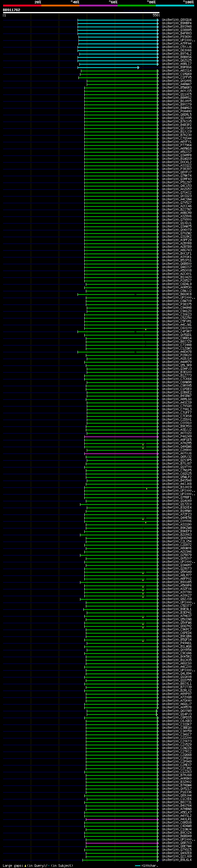Select the UniRef100_B3JHI9 label

[176, 487]
